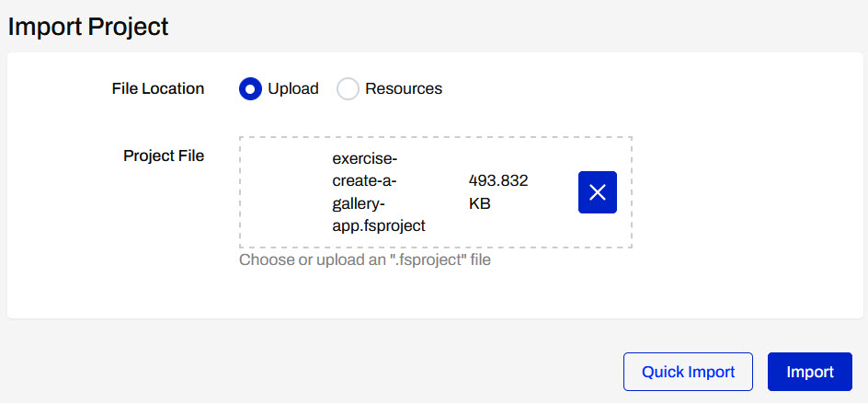Click the Resources option label text
Image resolution: width=868 pixels, height=403 pixels.
click(x=403, y=89)
